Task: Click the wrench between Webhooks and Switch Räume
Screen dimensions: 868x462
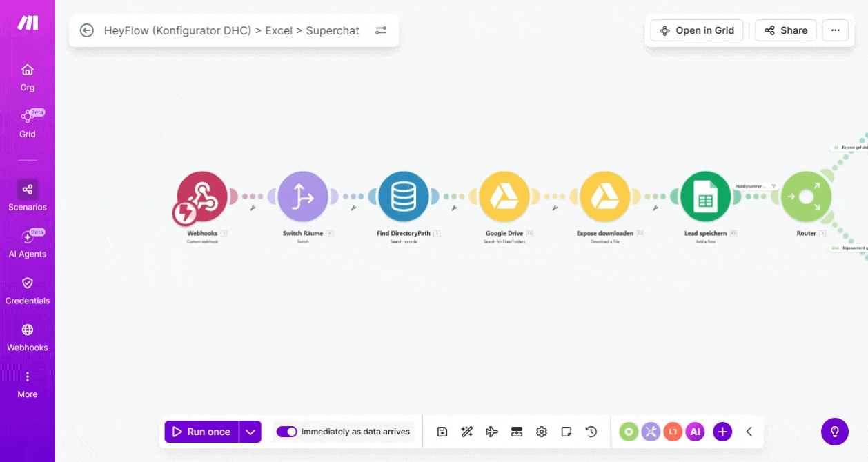Action: coord(253,208)
